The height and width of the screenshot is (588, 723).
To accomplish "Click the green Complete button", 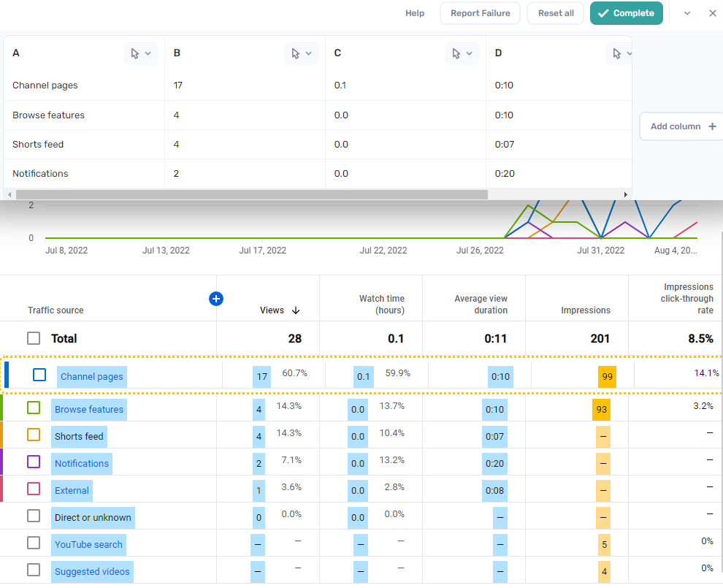I will [627, 13].
